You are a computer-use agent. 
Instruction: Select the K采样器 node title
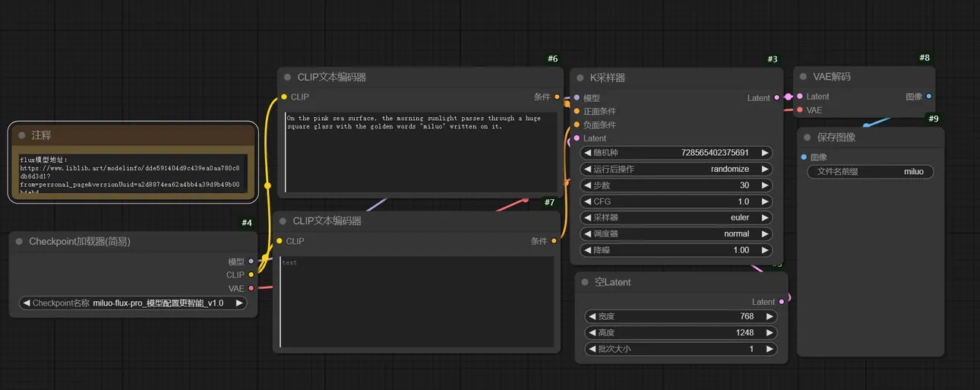tap(608, 78)
